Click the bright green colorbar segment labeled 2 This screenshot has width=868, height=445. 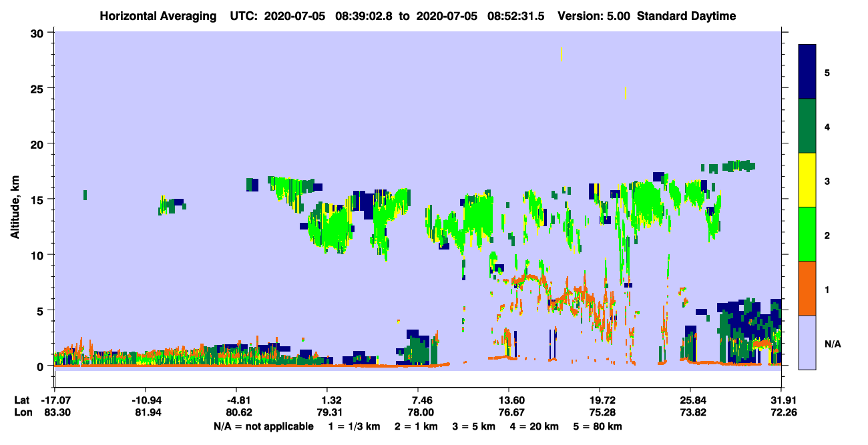(x=807, y=234)
